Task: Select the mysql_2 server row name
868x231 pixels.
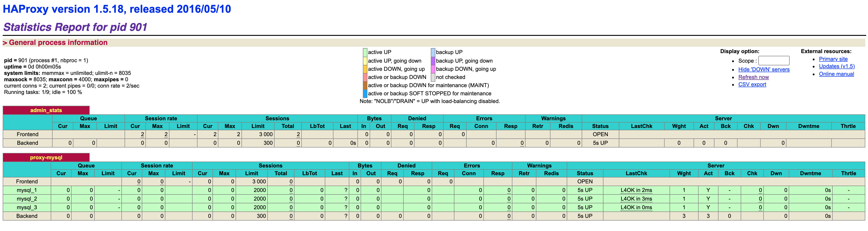Action: click(27, 199)
